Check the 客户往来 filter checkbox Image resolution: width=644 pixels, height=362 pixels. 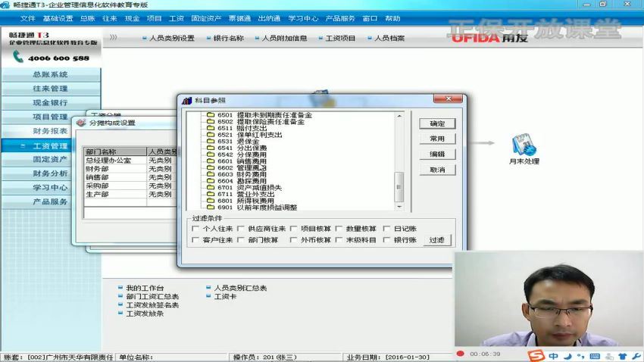point(195,239)
